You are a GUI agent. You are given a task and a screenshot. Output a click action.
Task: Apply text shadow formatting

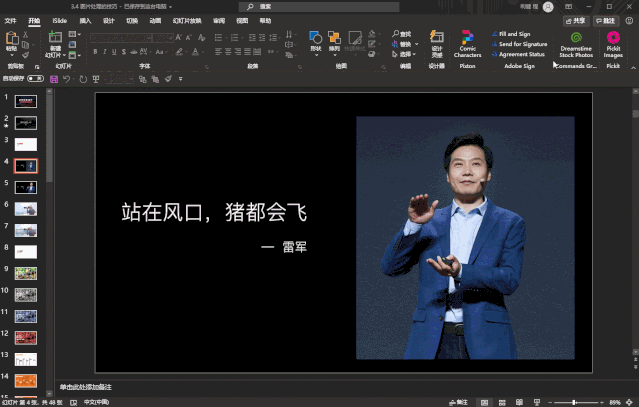[x=123, y=52]
